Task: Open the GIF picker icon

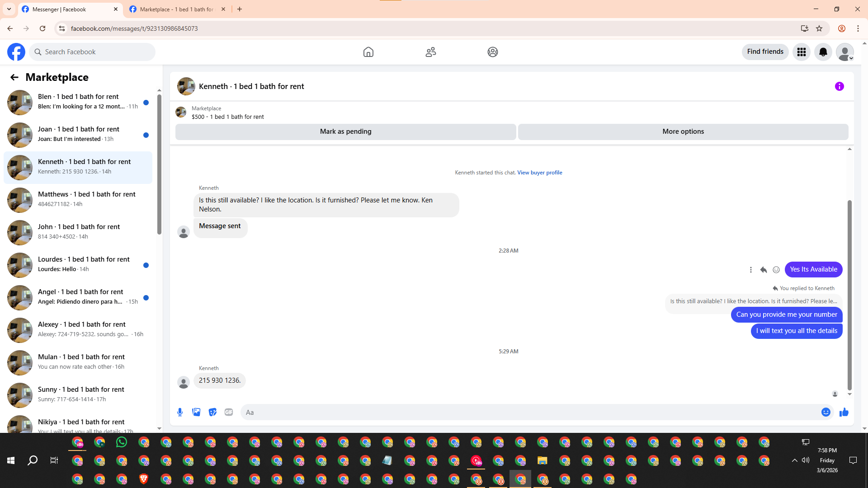Action: click(x=229, y=412)
